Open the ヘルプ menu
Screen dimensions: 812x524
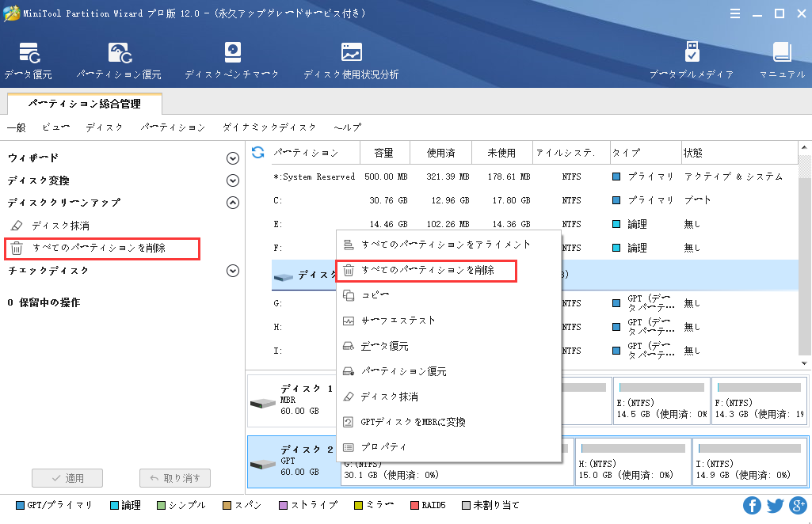pos(348,127)
